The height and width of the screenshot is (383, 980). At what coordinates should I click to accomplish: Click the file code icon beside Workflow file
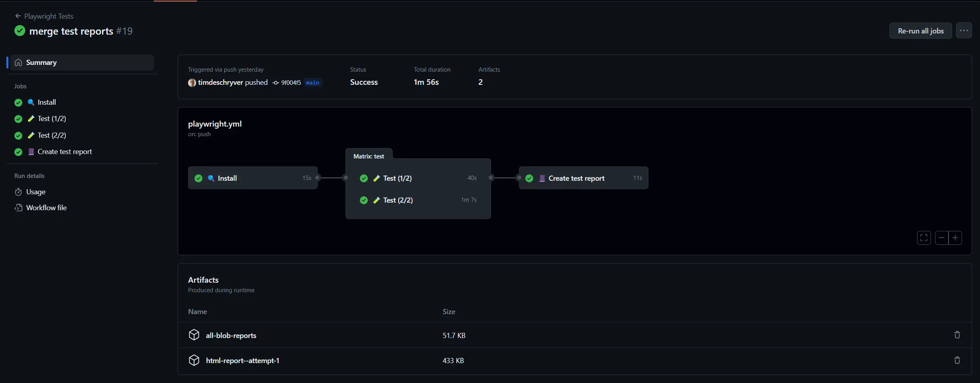18,208
